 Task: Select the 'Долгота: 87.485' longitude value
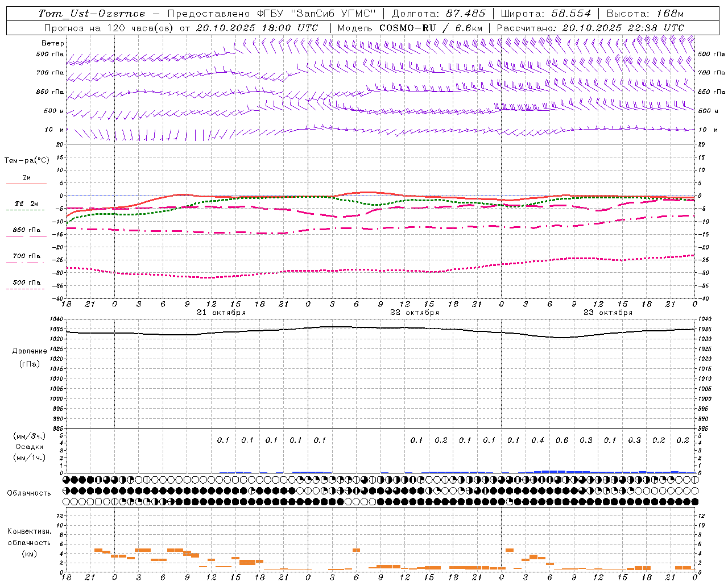[439, 14]
